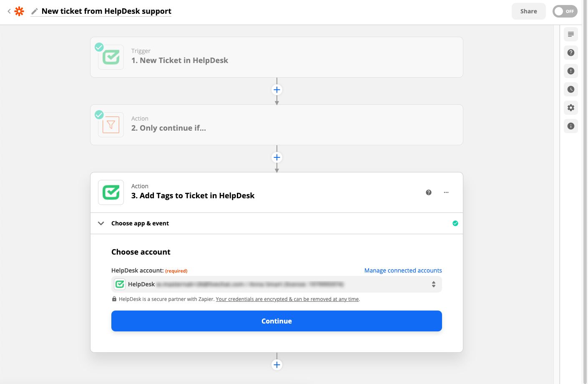Open the settings gear icon in sidebar
588x384 pixels.
[x=571, y=108]
